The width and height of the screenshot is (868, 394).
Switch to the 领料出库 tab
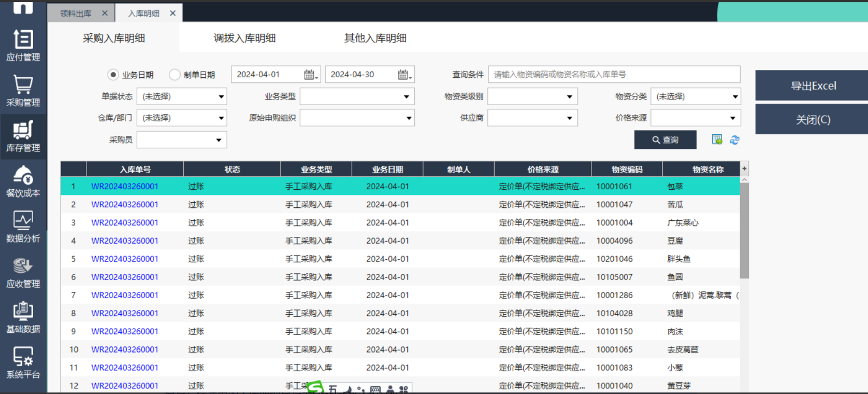pyautogui.click(x=76, y=13)
